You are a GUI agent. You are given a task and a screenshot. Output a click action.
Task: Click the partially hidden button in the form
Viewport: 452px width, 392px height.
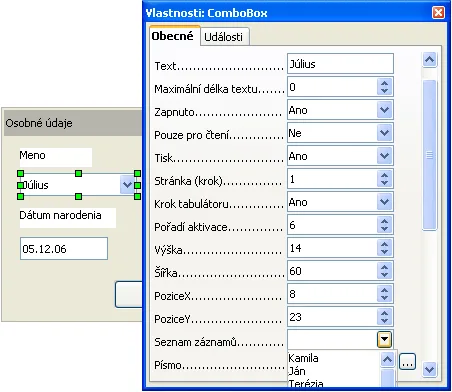point(129,294)
